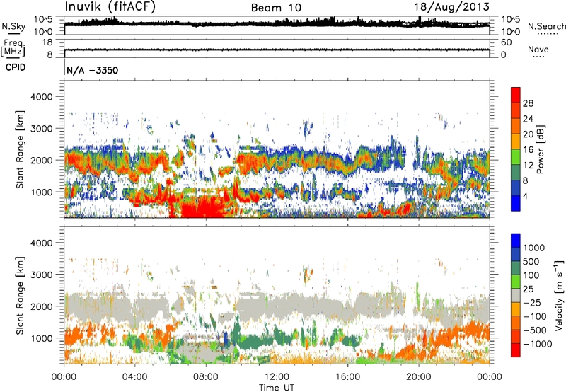Click the 'Inuvik (fitACF)' title text

[110, 7]
